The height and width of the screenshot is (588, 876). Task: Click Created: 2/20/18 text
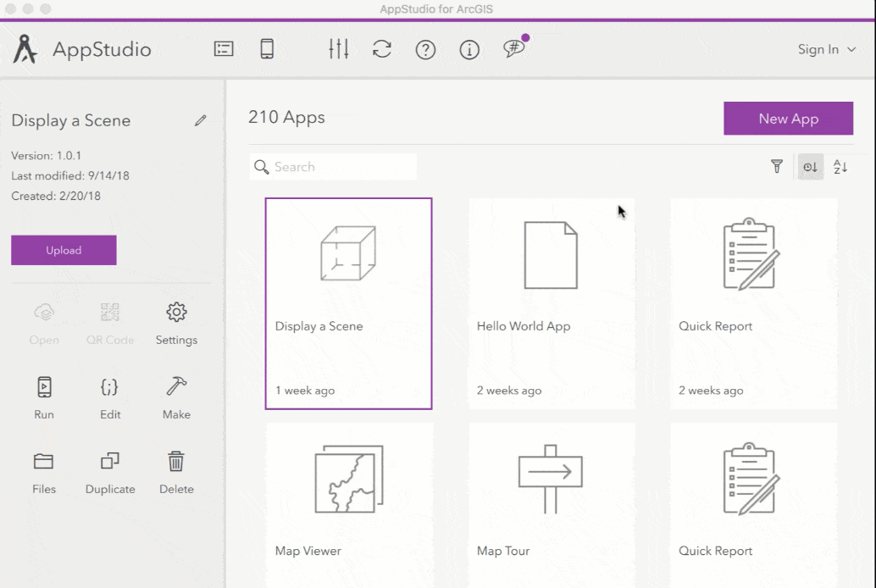[x=56, y=196]
